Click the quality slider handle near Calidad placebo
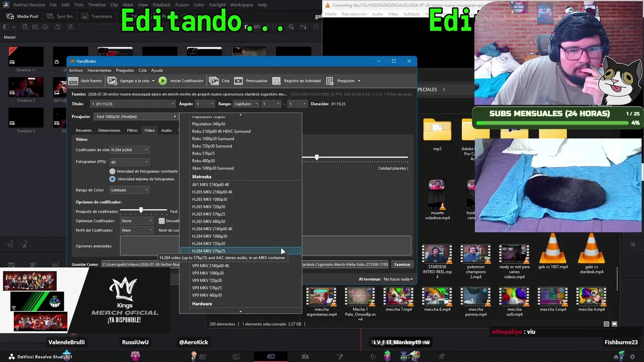Image resolution: width=644 pixels, height=362 pixels. (316, 157)
